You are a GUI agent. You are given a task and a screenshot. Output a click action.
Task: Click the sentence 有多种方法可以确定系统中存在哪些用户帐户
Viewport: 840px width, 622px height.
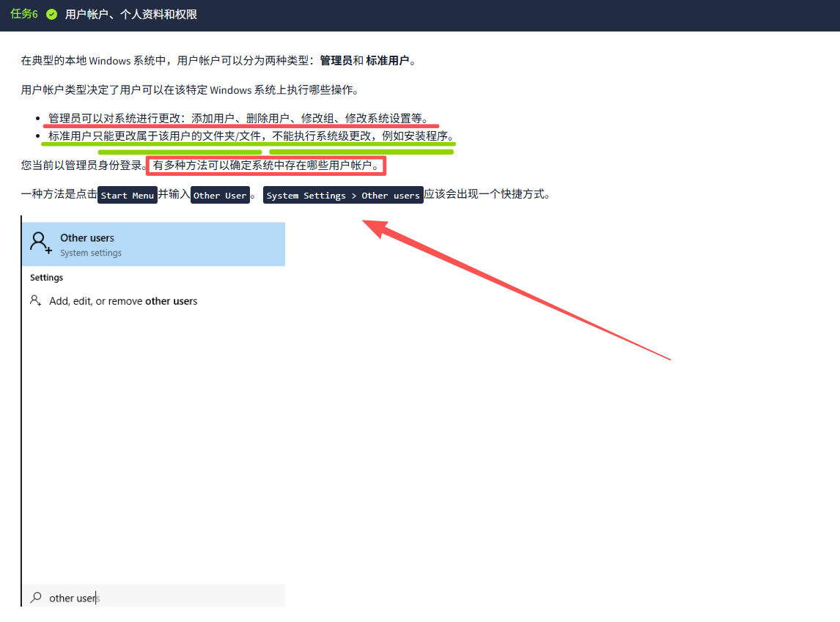point(266,166)
